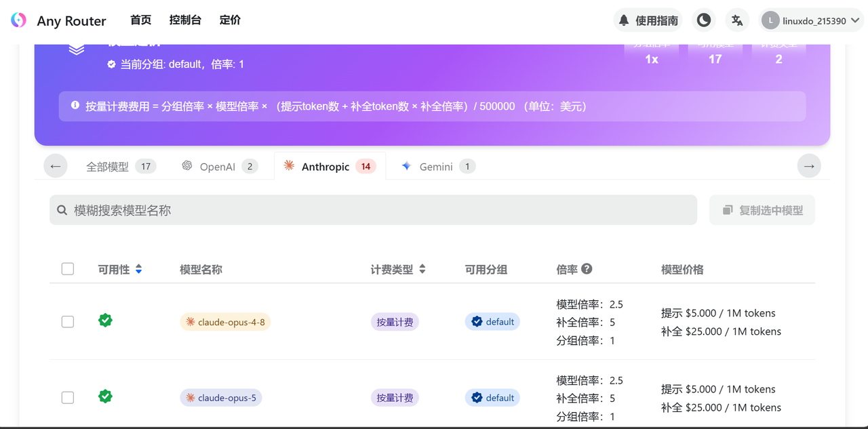Click the bell icon in 使用指南
Screen dimensions: 868x429
pyautogui.click(x=624, y=20)
